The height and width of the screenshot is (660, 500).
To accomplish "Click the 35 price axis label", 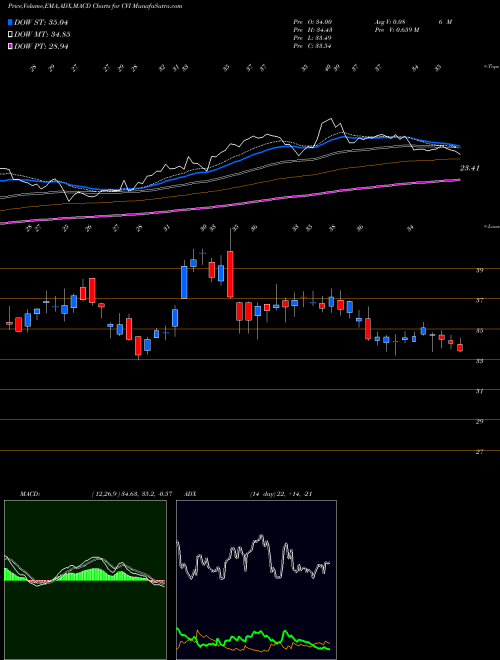I will pyautogui.click(x=479, y=331).
